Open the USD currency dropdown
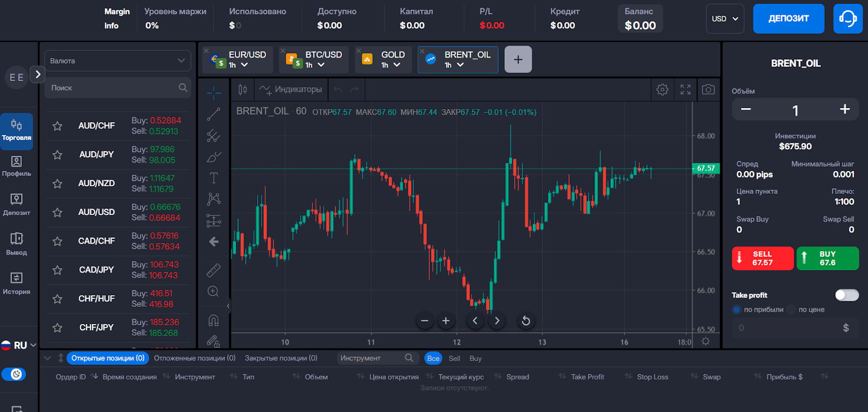Viewport: 868px width, 412px height. [x=725, y=19]
